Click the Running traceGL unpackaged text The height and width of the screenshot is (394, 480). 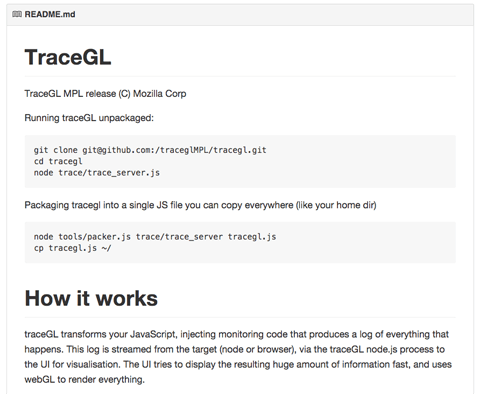(89, 118)
